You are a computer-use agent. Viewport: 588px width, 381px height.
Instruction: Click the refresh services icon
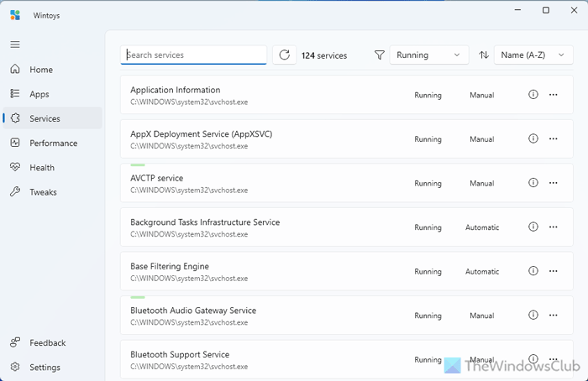click(284, 55)
